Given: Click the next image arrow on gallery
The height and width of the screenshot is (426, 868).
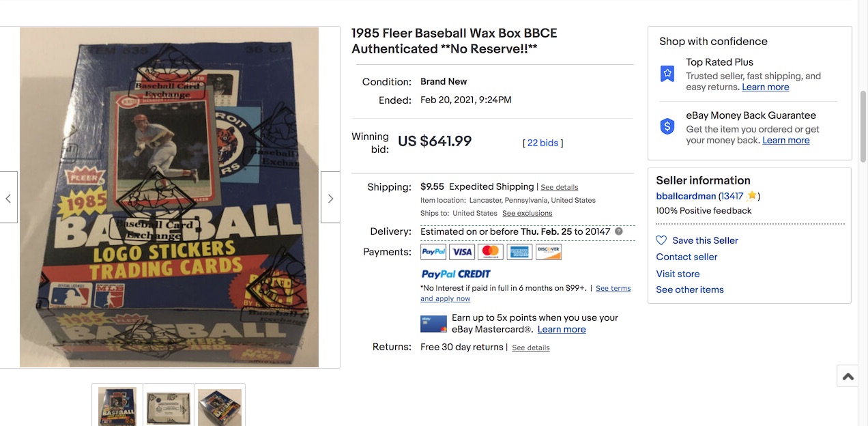Looking at the screenshot, I should click(330, 198).
